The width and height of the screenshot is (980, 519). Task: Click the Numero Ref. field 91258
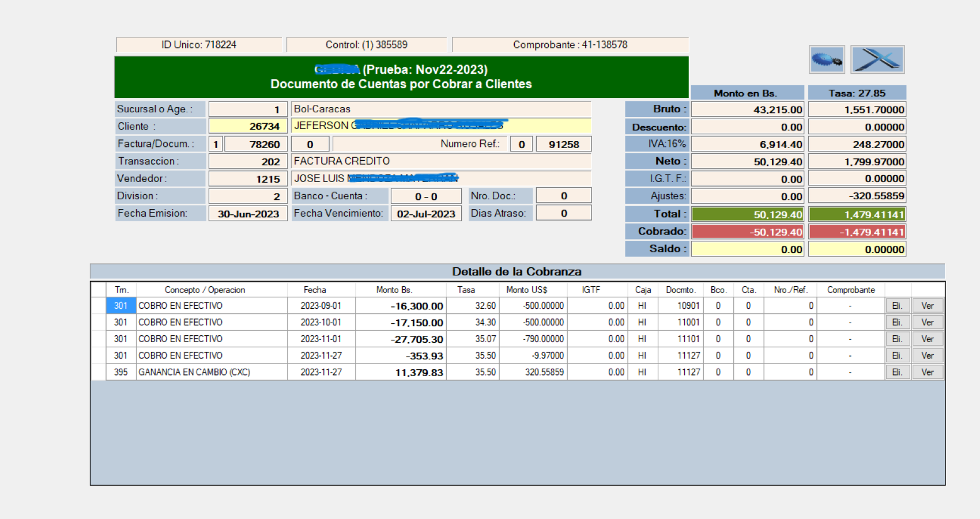563,144
